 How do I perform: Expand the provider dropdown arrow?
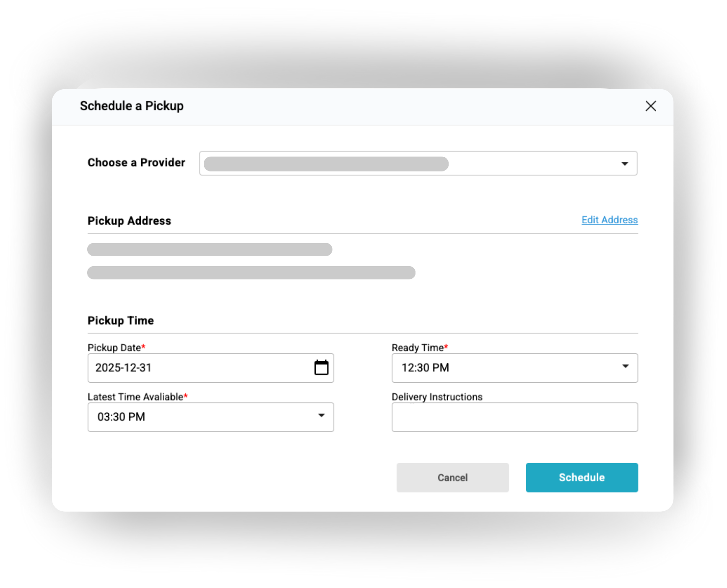pyautogui.click(x=625, y=163)
